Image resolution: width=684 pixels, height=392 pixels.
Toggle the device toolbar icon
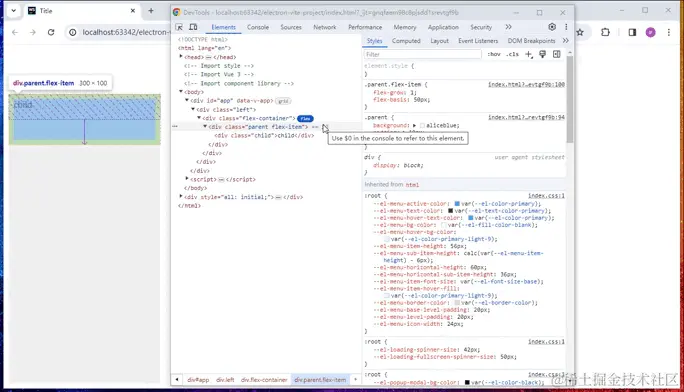(193, 27)
